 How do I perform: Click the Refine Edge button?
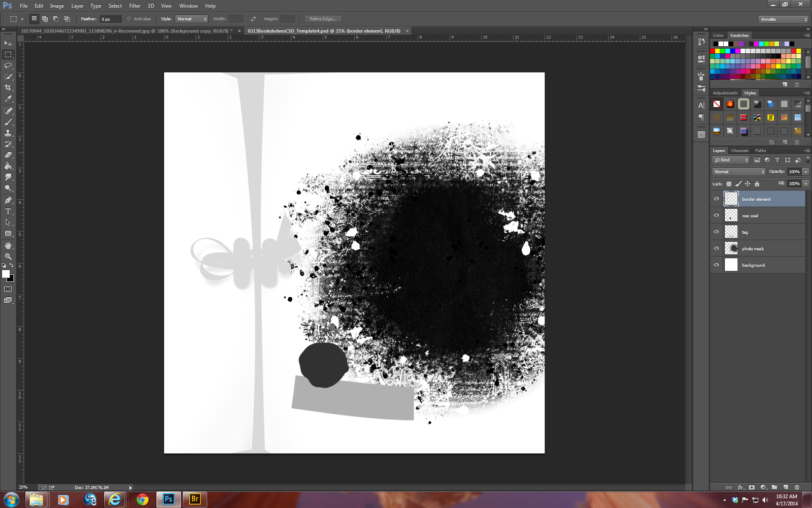tap(323, 19)
